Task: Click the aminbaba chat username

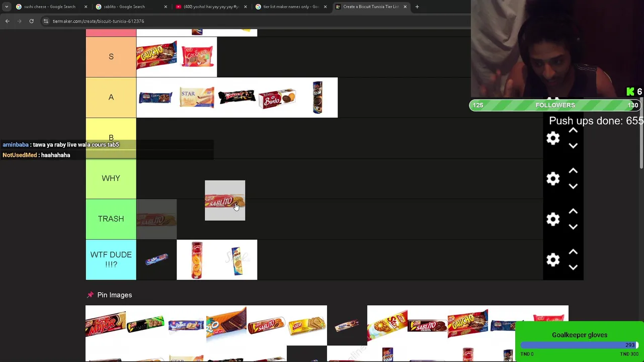Action: coord(16,145)
